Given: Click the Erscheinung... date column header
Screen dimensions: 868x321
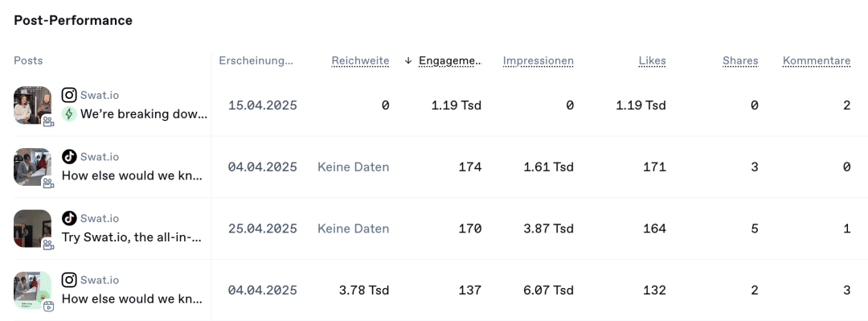Looking at the screenshot, I should pos(256,61).
